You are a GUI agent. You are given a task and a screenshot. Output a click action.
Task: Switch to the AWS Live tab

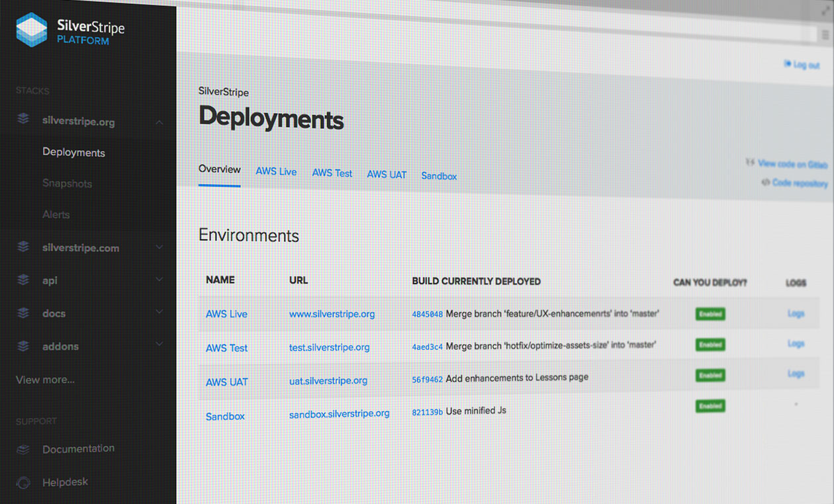[276, 171]
